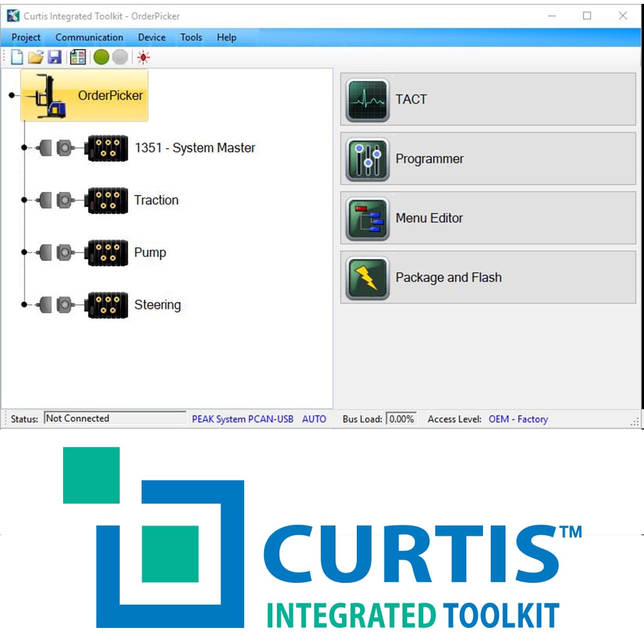The image size is (644, 644).
Task: Select '1351 - System Master' tree entry
Action: pos(195,148)
